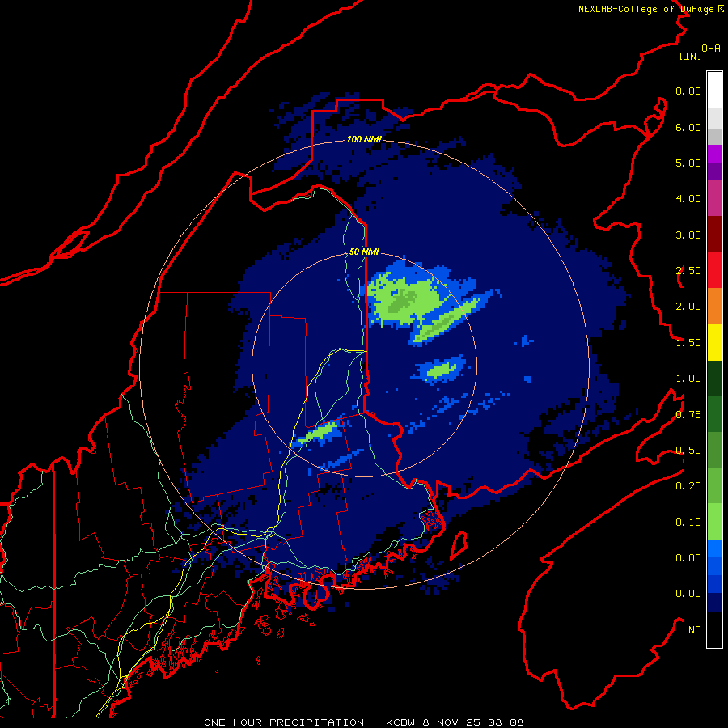Select the 5.00 legend value
Screen dimensions: 728x728
coord(688,163)
